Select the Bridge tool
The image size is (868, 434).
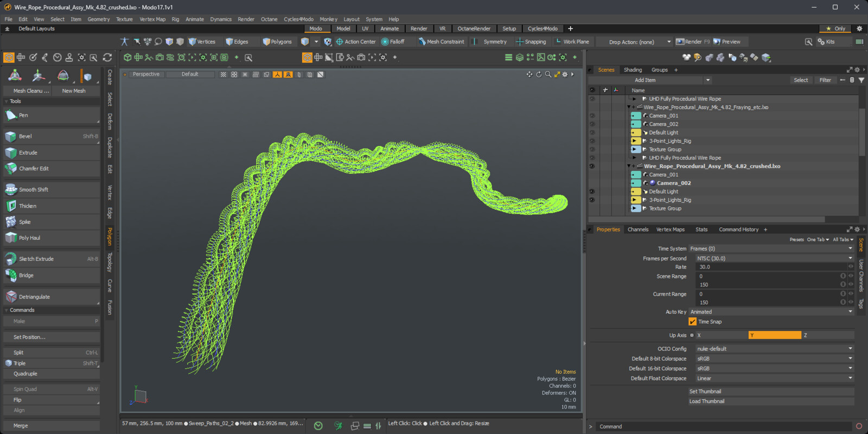point(52,275)
